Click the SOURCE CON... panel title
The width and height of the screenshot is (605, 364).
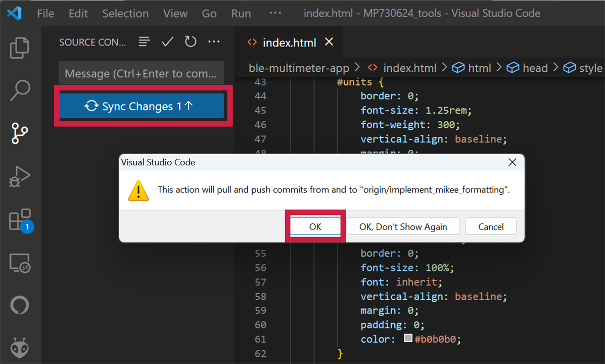tap(92, 42)
